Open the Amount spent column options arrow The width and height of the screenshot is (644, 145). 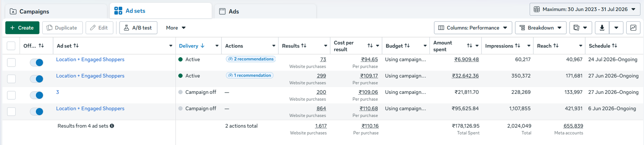click(477, 46)
